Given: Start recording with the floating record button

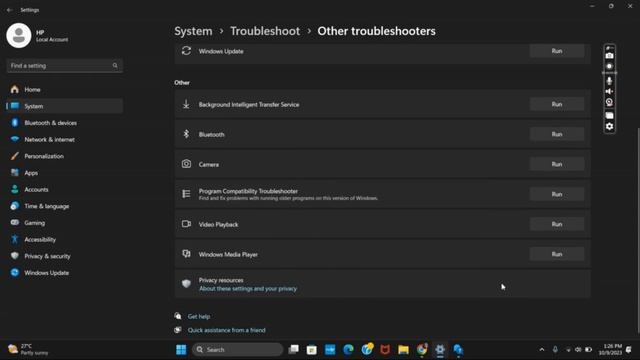Looking at the screenshot, I should click(609, 67).
